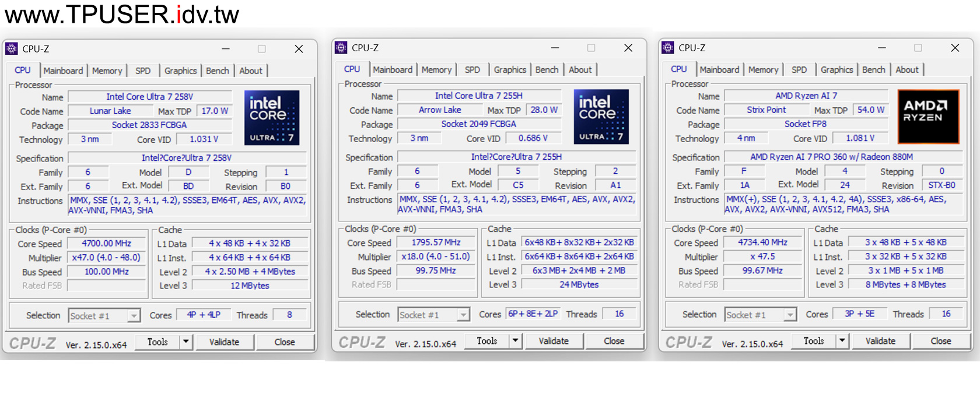The height and width of the screenshot is (401, 980).
Task: Select the Graphics tab in the AMD Ryzen window
Action: click(x=836, y=69)
